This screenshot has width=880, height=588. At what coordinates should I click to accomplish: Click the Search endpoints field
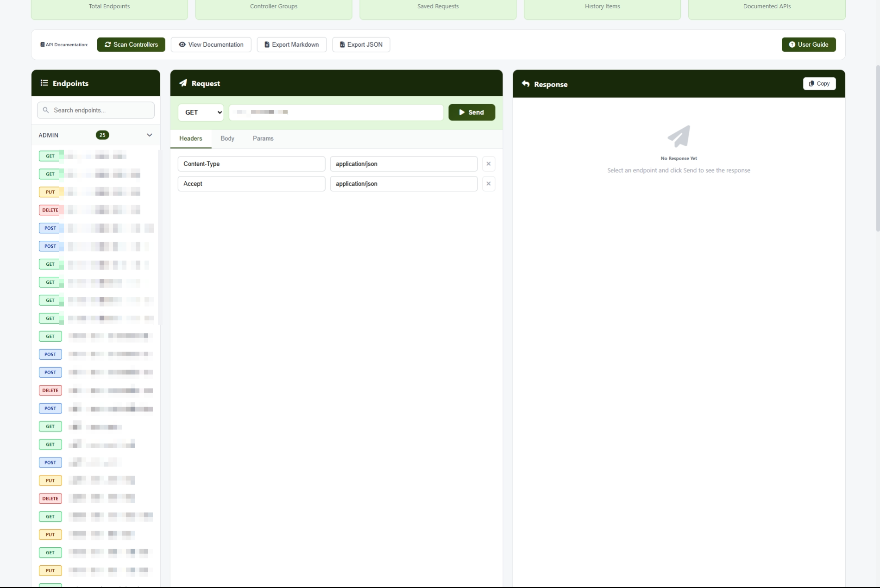[x=96, y=110]
